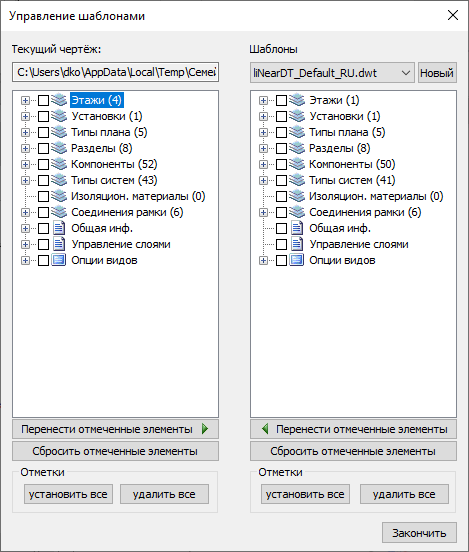Expand right Этажи (1) tree node
Screen dimensions: 469x552
(x=263, y=100)
